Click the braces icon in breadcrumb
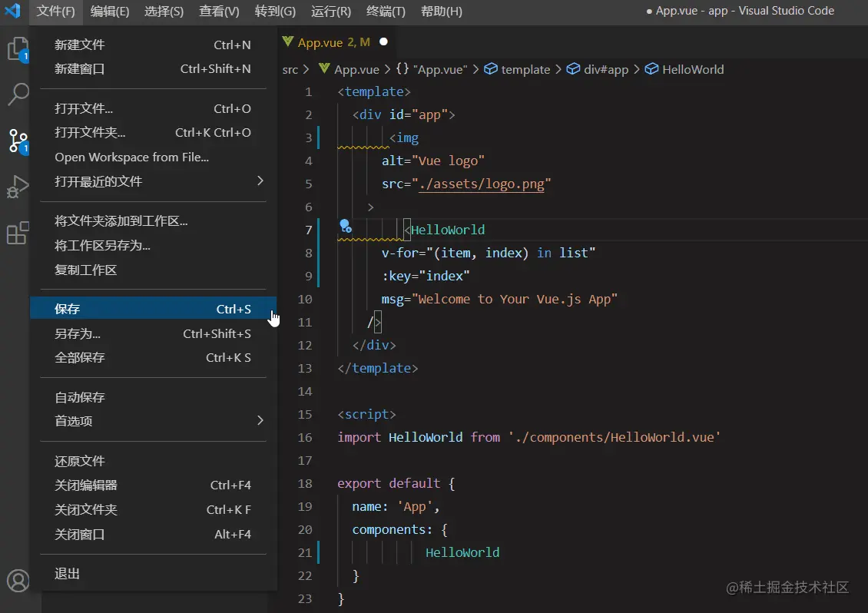Image resolution: width=868 pixels, height=613 pixels. point(403,68)
